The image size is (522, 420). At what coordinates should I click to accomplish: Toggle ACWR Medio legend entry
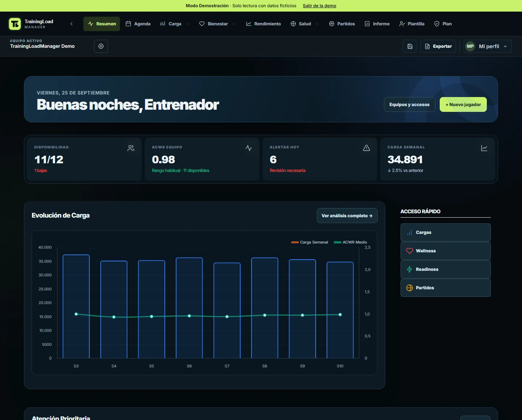pyautogui.click(x=351, y=242)
